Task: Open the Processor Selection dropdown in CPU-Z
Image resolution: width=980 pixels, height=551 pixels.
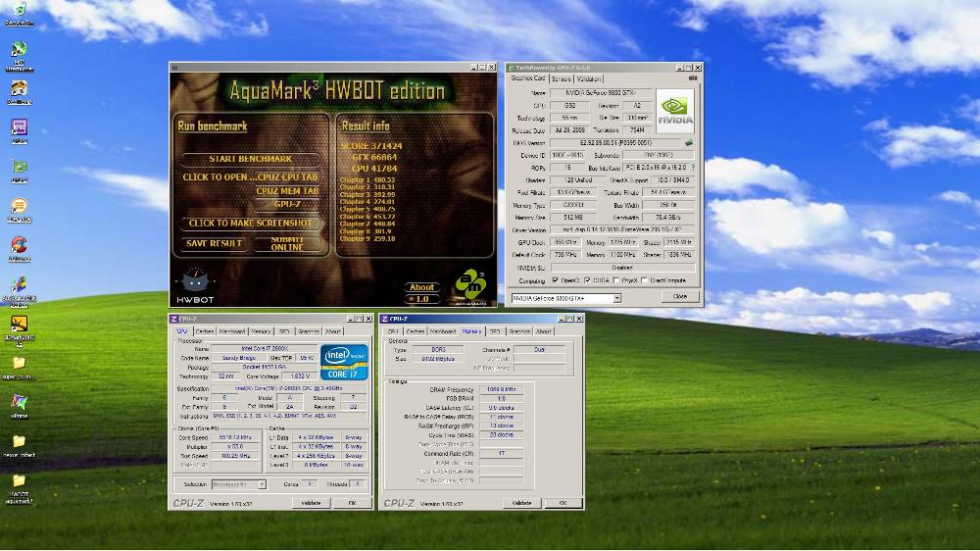Action: (262, 484)
